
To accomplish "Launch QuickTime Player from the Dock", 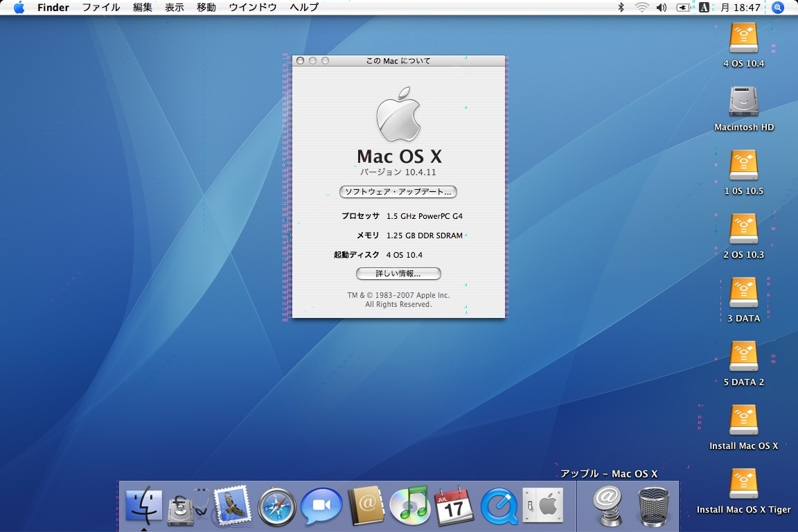I will 499,506.
